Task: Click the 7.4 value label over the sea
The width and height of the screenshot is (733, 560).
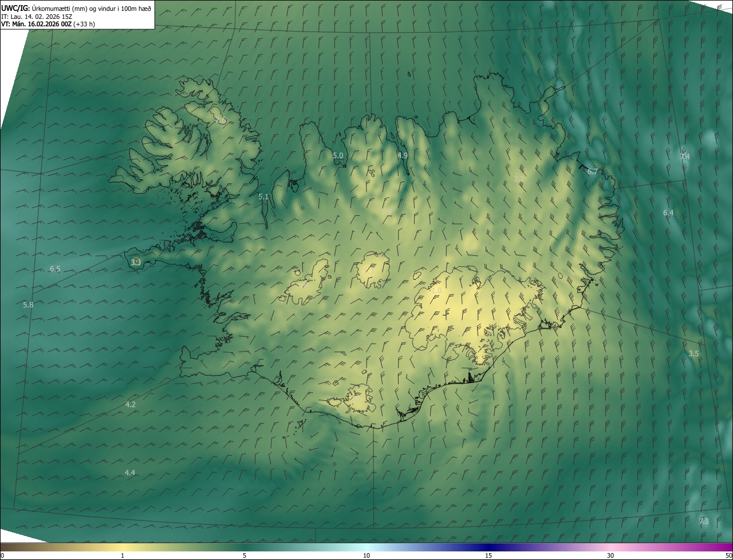Action: pos(685,156)
